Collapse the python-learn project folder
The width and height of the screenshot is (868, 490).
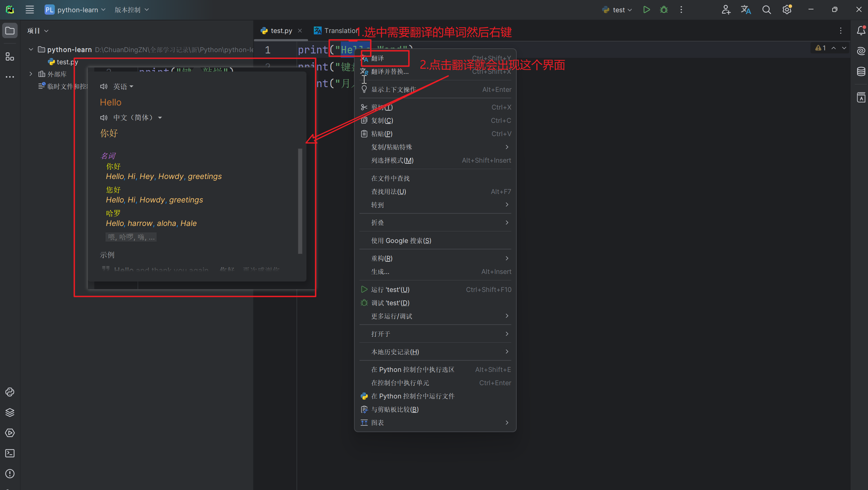click(x=31, y=50)
